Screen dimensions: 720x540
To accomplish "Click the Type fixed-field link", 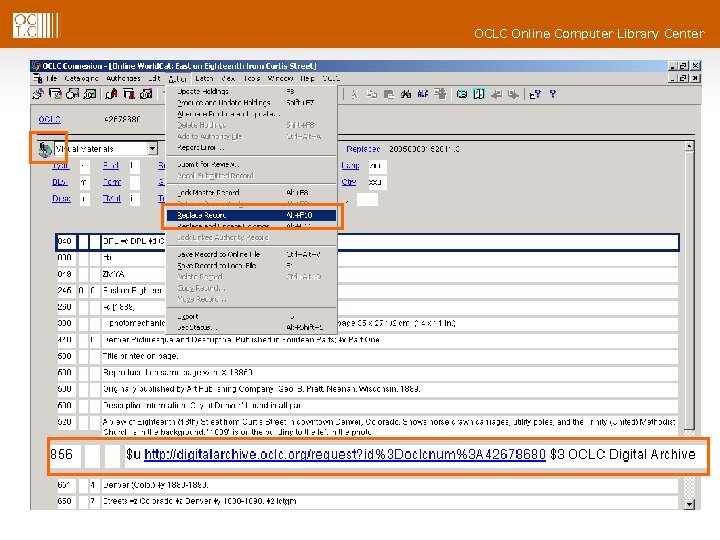I will [x=61, y=166].
